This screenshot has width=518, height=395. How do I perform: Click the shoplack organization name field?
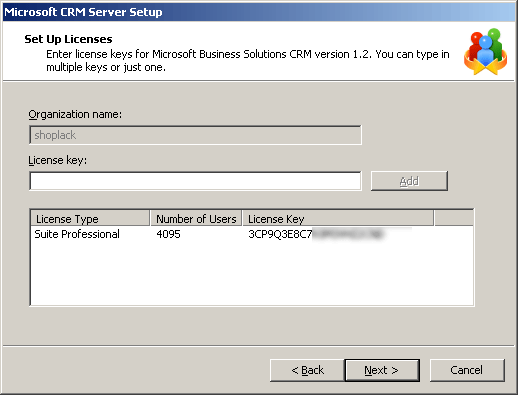pos(195,135)
